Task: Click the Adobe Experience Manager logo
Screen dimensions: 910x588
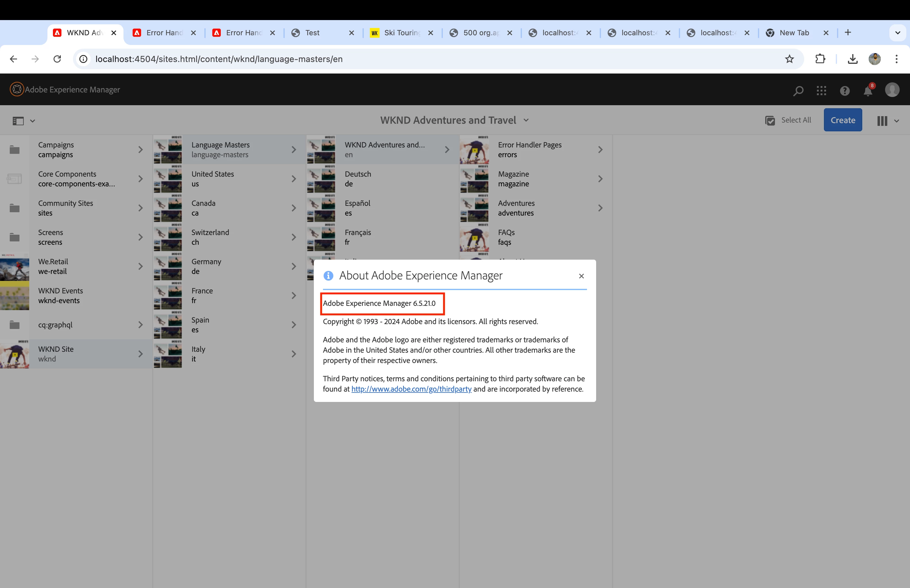Action: point(17,89)
